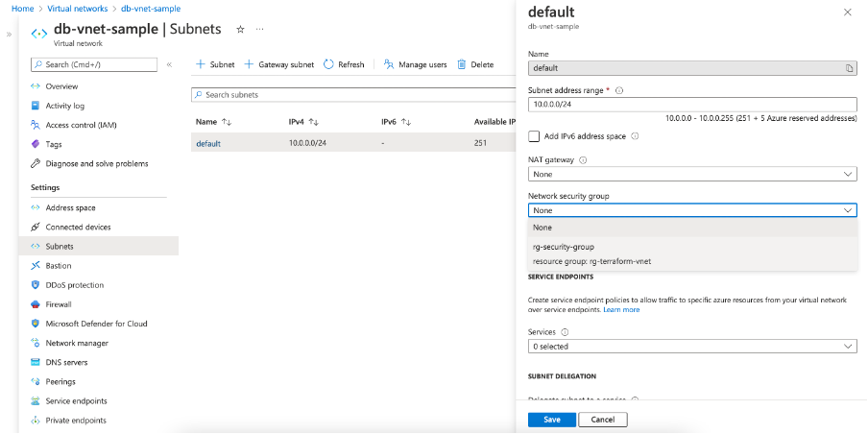868x434 pixels.
Task: Go to Virtual networks breadcrumb
Action: pyautogui.click(x=78, y=9)
